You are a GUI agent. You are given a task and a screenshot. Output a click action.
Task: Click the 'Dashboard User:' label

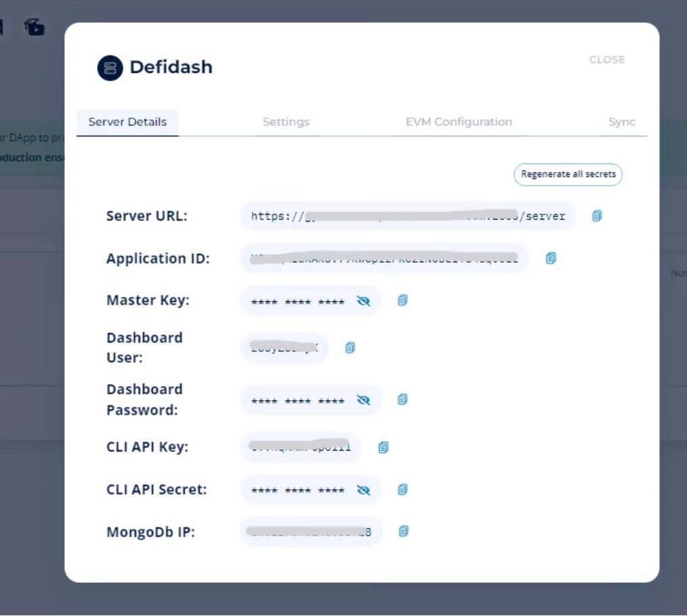click(x=145, y=347)
